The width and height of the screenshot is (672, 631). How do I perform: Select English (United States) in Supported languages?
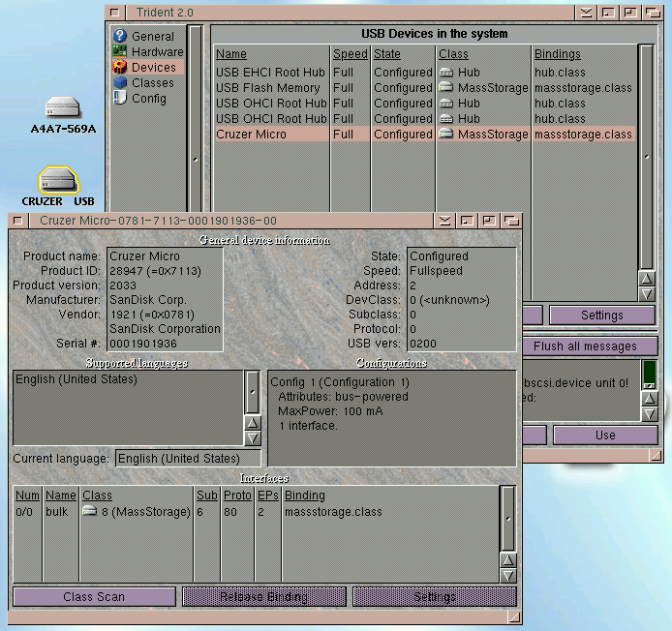pyautogui.click(x=128, y=379)
